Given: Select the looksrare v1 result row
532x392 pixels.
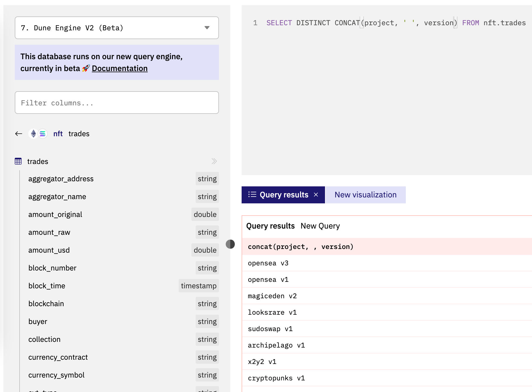Looking at the screenshot, I should coord(387,312).
